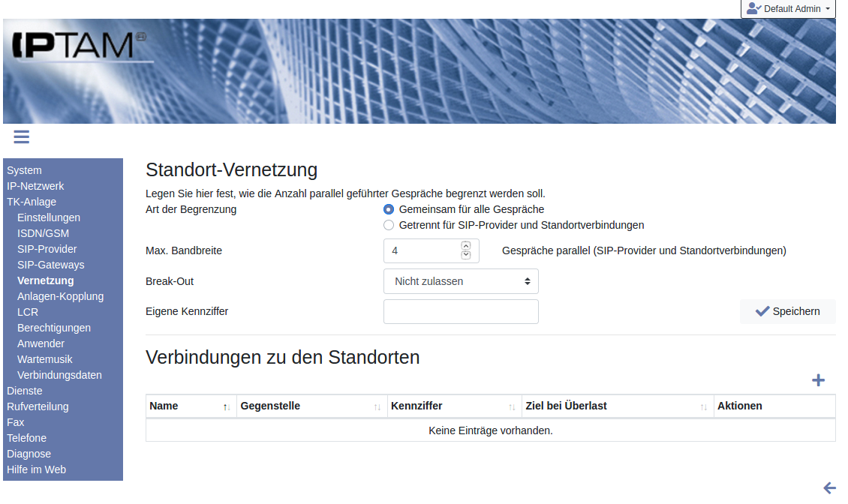This screenshot has height=504, width=848.
Task: Decrease Max. Bandbreite with down stepper
Action: coord(465,255)
